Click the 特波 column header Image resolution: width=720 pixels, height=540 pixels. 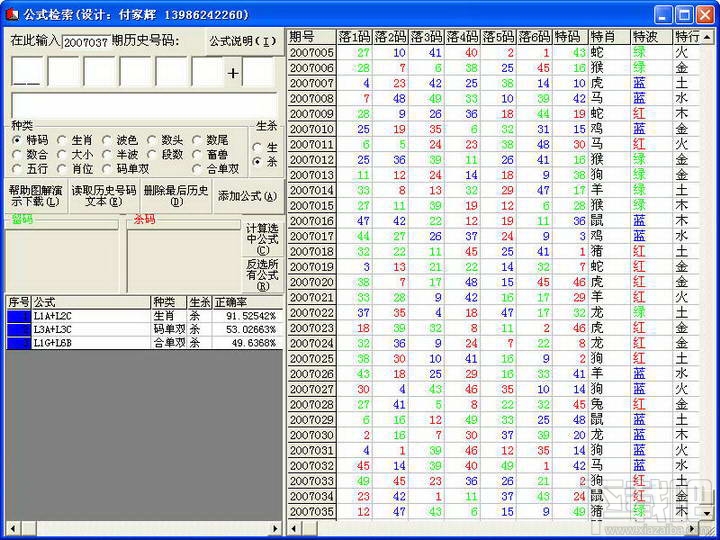tap(651, 37)
